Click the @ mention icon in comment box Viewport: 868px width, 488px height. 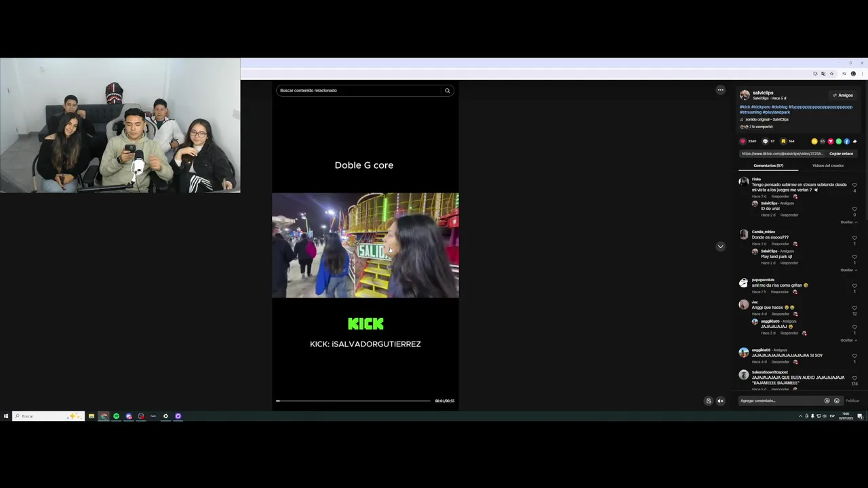(x=827, y=401)
